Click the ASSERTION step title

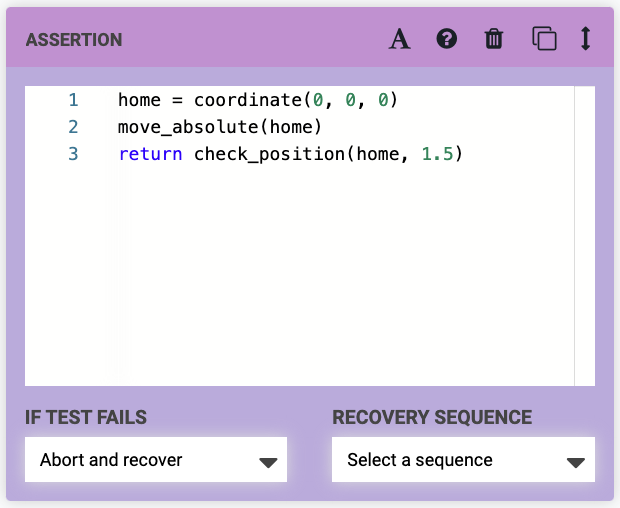point(74,41)
